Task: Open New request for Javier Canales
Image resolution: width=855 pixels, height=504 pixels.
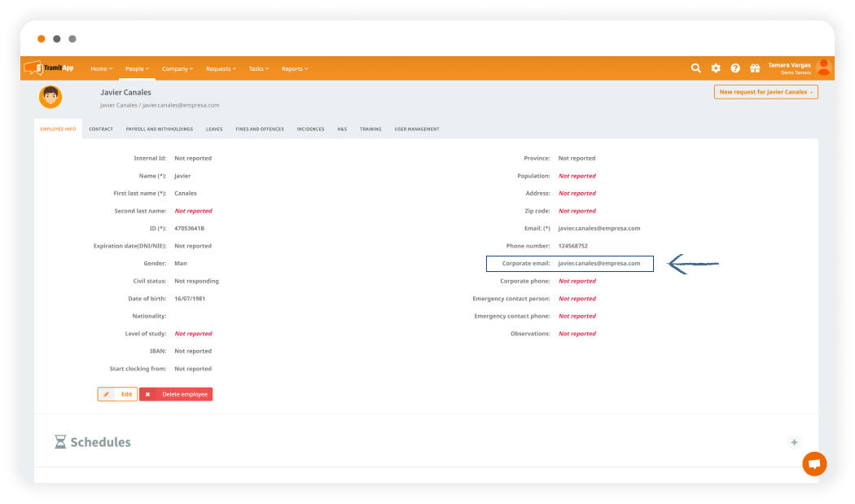Action: 765,92
